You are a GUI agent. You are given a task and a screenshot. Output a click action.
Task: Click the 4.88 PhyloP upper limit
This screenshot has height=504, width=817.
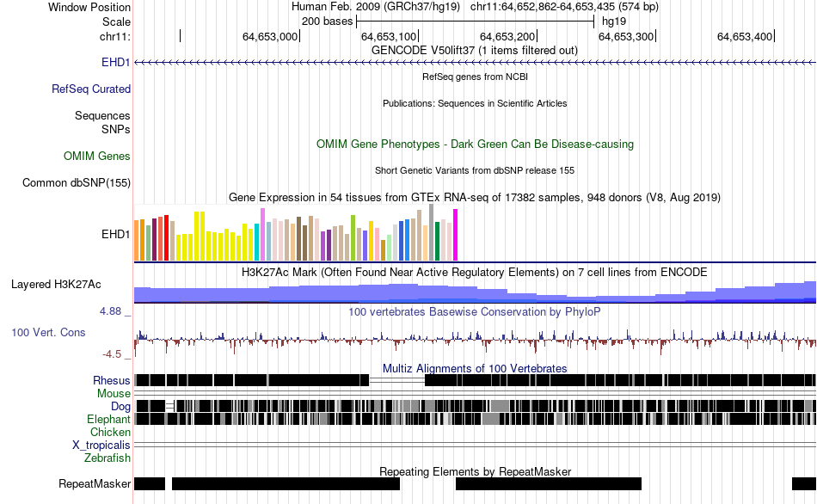point(110,311)
